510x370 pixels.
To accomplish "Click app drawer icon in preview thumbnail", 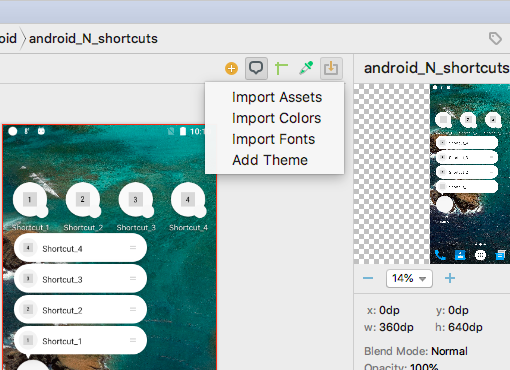I will pos(480,255).
